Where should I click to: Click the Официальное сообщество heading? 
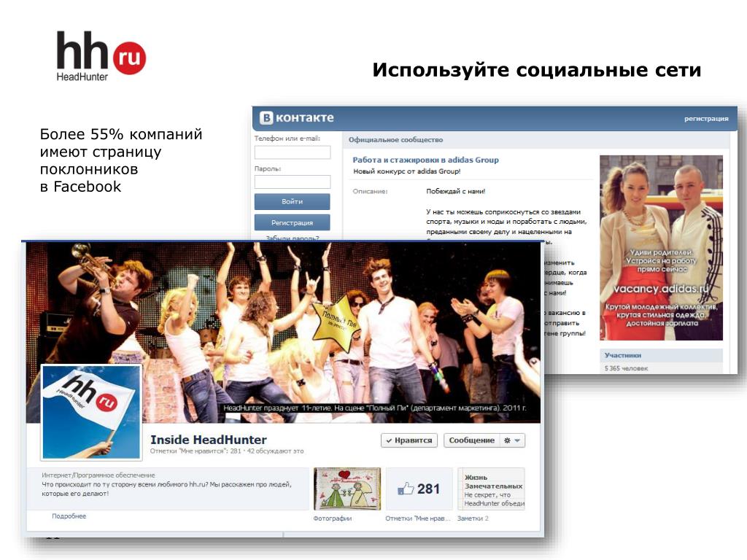point(395,140)
